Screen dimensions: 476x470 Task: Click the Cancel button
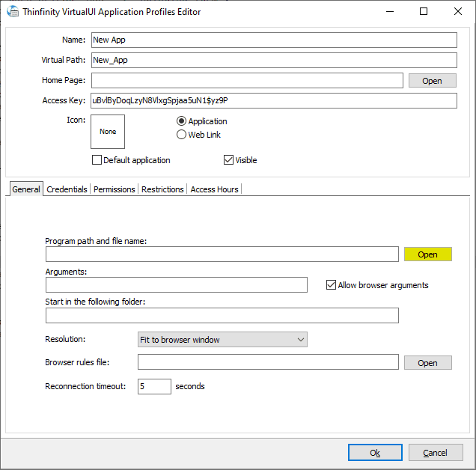[x=436, y=453]
